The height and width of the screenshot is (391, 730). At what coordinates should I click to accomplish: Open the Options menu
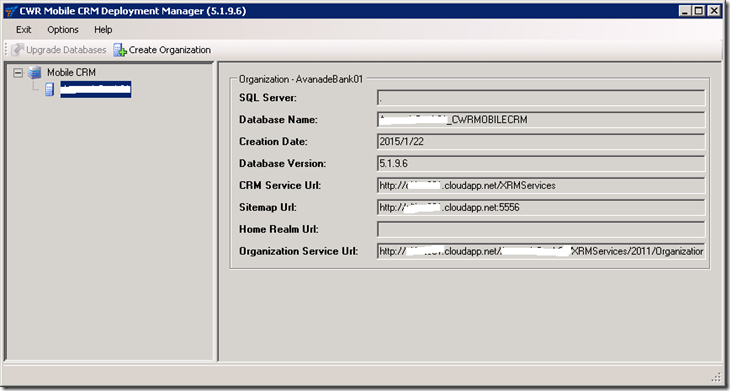63,30
